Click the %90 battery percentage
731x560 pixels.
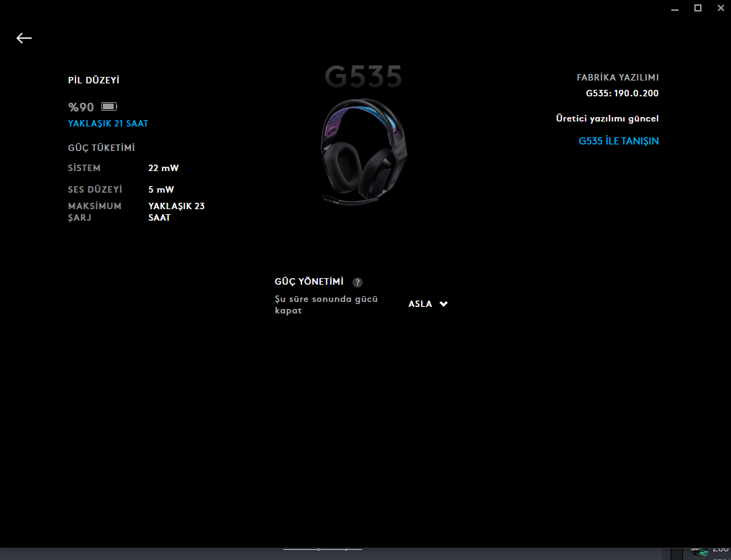click(81, 107)
